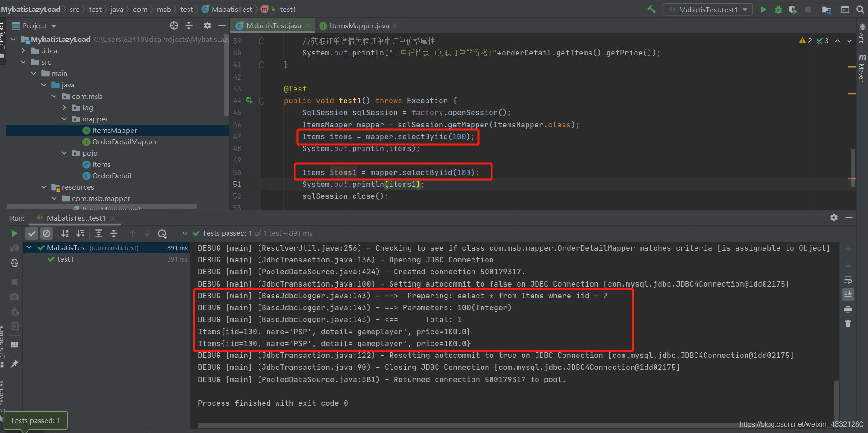Click the gutter run icon beside test1 method
Image resolution: width=868 pixels, height=433 pixels.
coord(249,100)
